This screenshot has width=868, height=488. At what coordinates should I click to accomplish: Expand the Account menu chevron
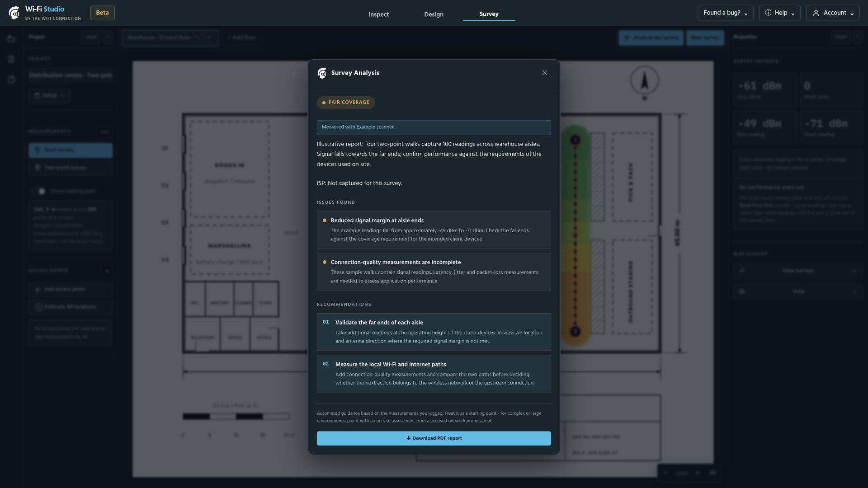click(852, 14)
